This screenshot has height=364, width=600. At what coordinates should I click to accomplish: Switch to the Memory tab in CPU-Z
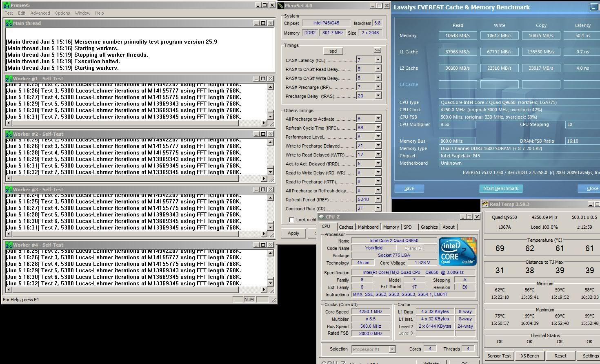coord(391,227)
